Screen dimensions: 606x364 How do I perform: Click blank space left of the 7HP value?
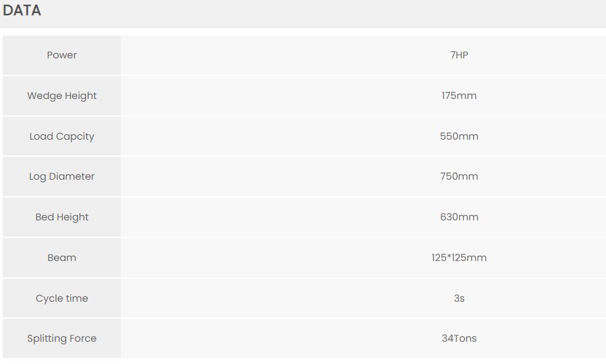263,55
